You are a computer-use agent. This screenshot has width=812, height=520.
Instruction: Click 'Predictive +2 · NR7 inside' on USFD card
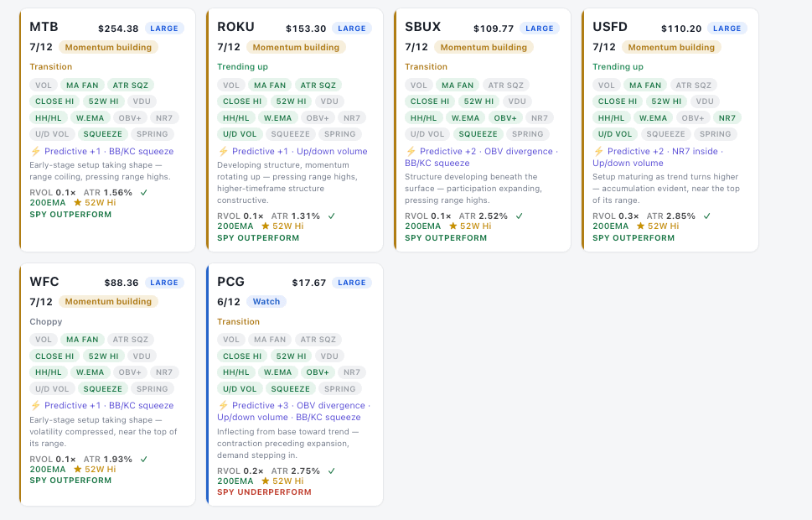pos(662,151)
